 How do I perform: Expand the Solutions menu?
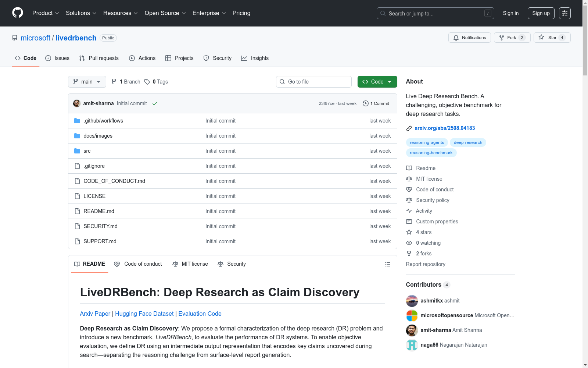click(x=81, y=13)
